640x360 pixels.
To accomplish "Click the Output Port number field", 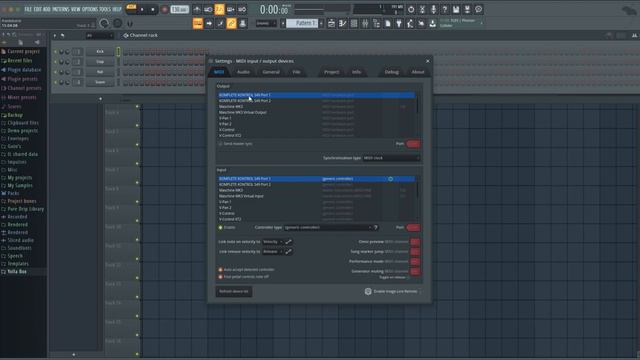I will click(413, 144).
